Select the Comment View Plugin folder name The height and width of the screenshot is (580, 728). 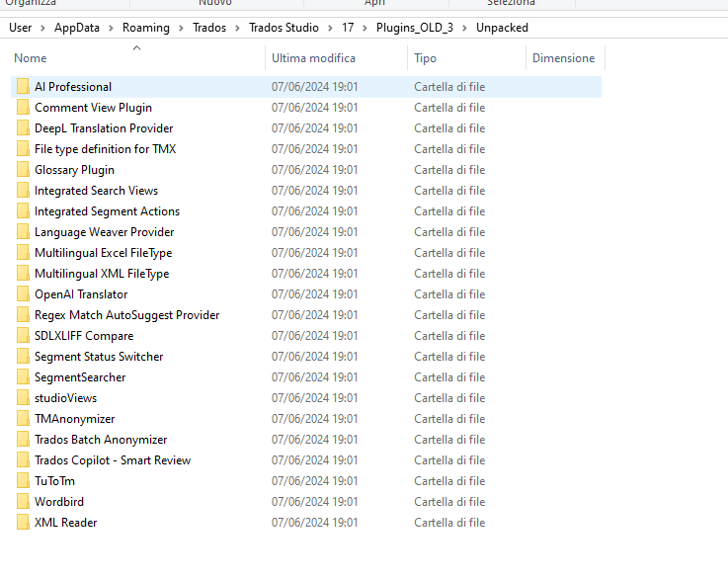pyautogui.click(x=93, y=108)
